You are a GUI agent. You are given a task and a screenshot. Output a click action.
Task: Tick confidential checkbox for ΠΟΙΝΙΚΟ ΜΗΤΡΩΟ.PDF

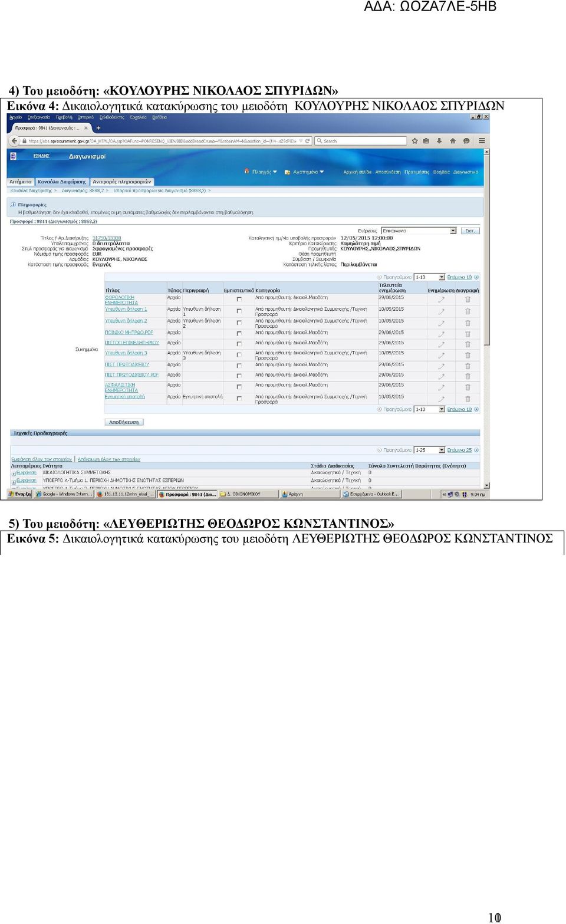coord(239,334)
